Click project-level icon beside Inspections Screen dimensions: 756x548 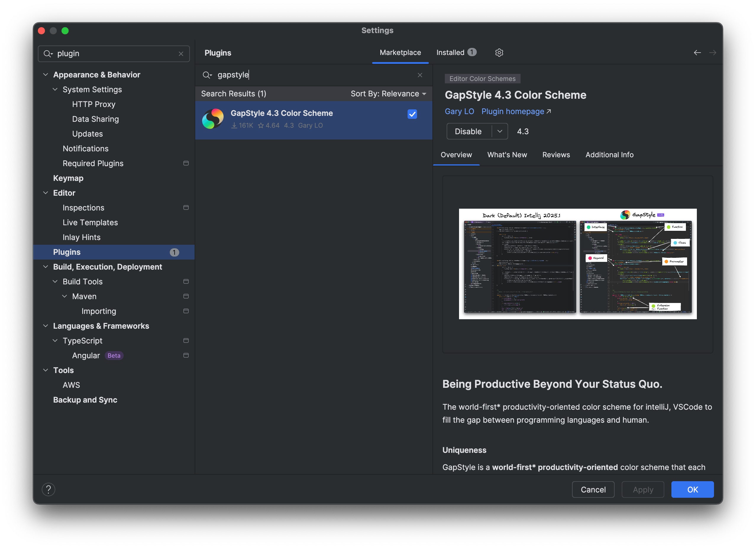[x=186, y=207]
